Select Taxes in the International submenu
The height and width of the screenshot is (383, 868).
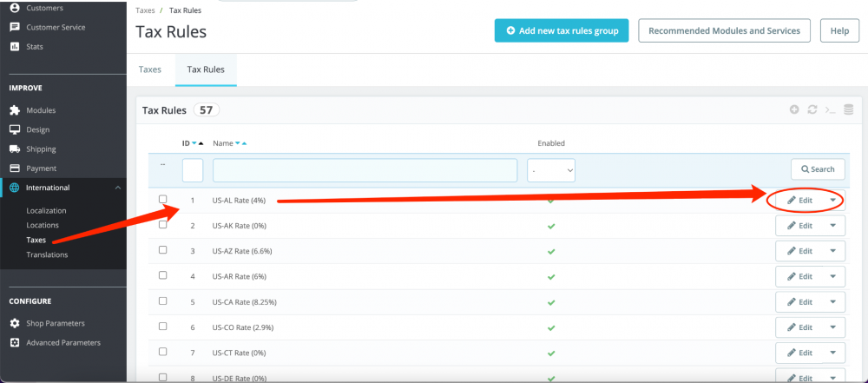[x=36, y=240]
